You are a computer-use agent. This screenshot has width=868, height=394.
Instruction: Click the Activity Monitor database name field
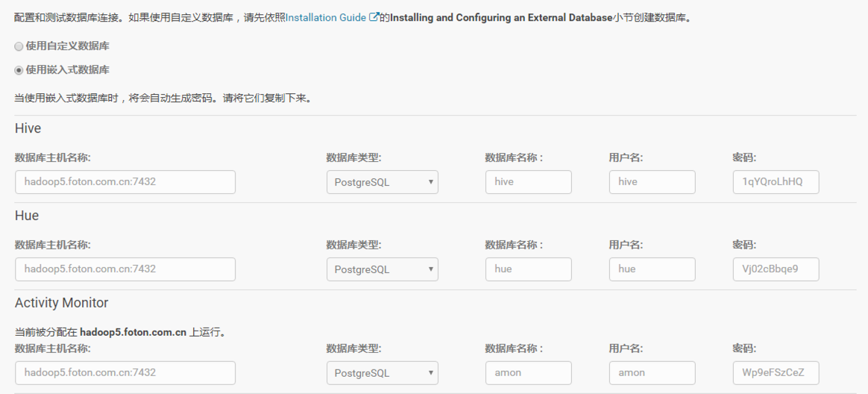pos(528,372)
